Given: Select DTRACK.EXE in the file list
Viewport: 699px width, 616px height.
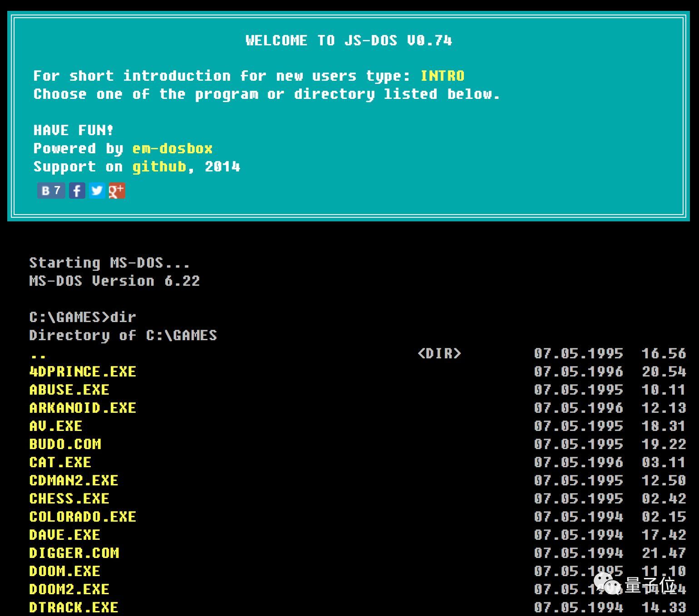Looking at the screenshot, I should click(x=74, y=607).
